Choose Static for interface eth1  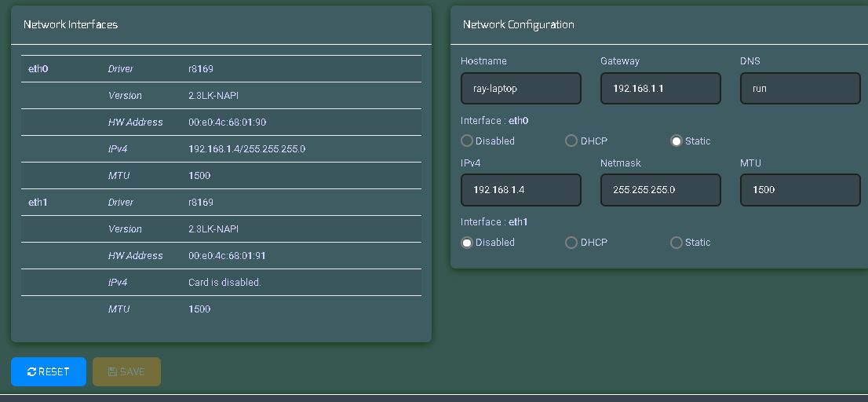pos(676,242)
